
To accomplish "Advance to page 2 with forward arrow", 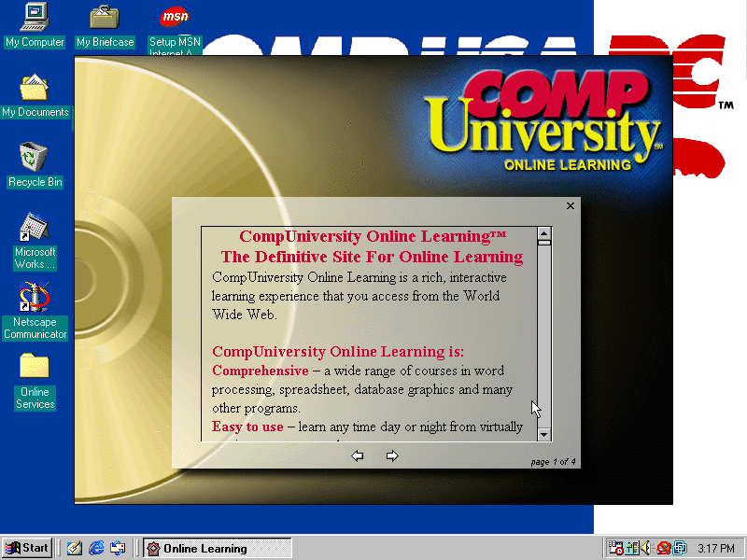I will click(x=392, y=456).
